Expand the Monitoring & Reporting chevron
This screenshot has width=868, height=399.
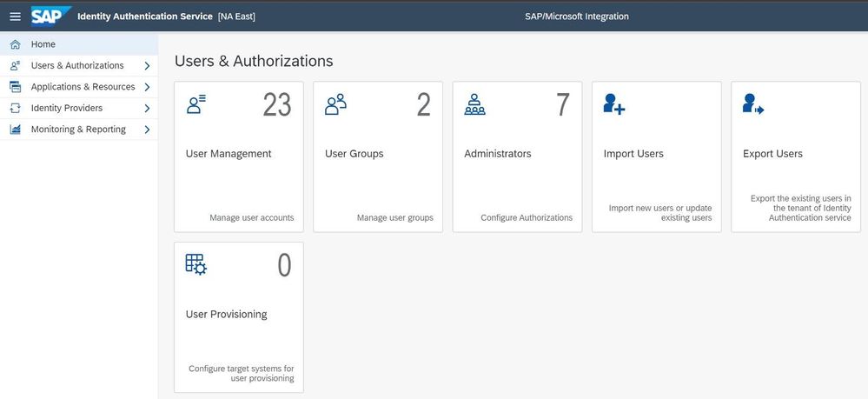[147, 130]
